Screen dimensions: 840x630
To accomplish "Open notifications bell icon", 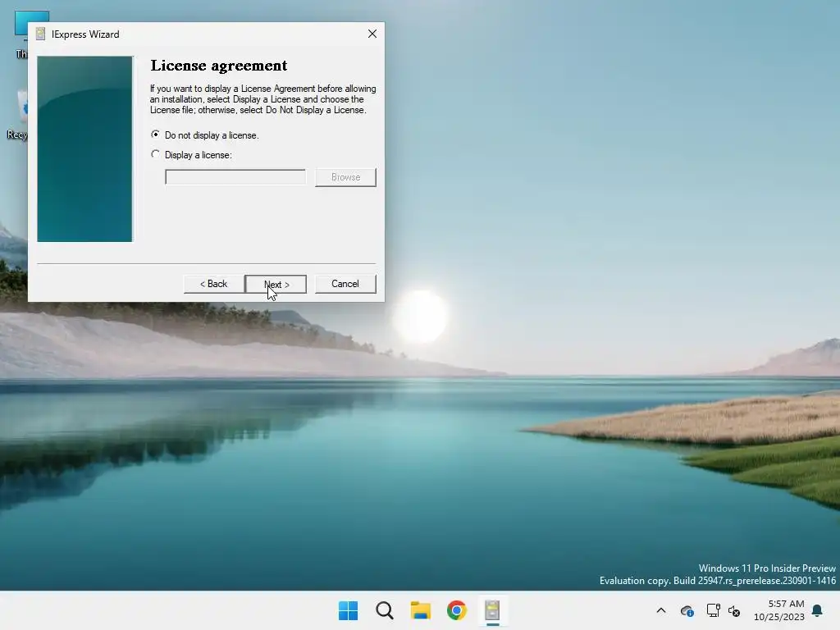I will [x=818, y=610].
